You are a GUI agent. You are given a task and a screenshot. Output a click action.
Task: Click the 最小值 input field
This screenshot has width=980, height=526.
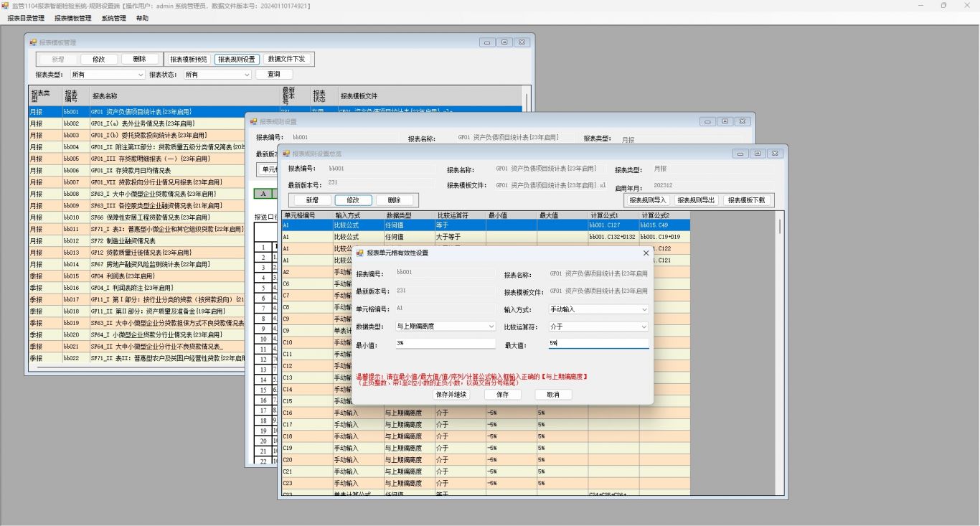click(x=446, y=344)
